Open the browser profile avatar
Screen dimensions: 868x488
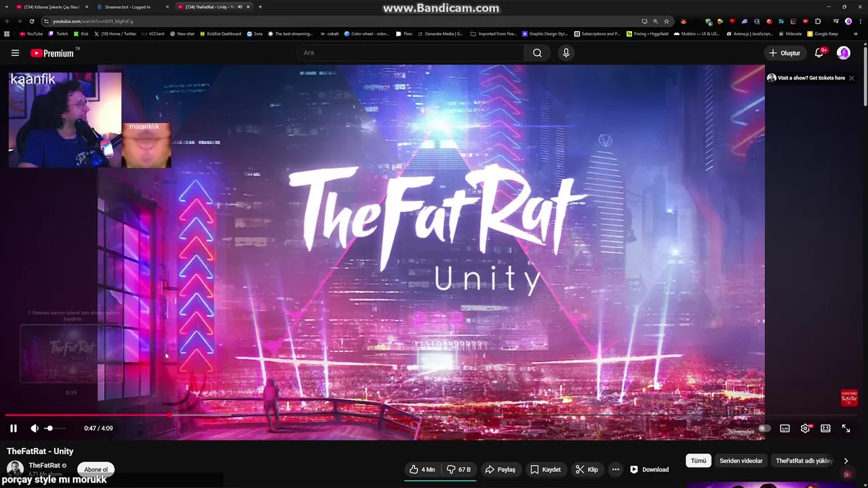[848, 21]
